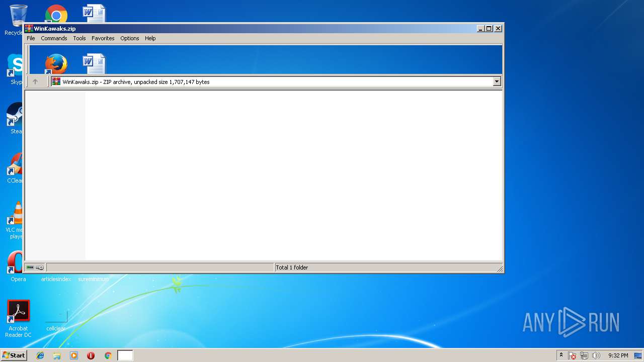Screen dimensions: 644x362
Task: Show hidden system tray icons
Action: coord(561,355)
